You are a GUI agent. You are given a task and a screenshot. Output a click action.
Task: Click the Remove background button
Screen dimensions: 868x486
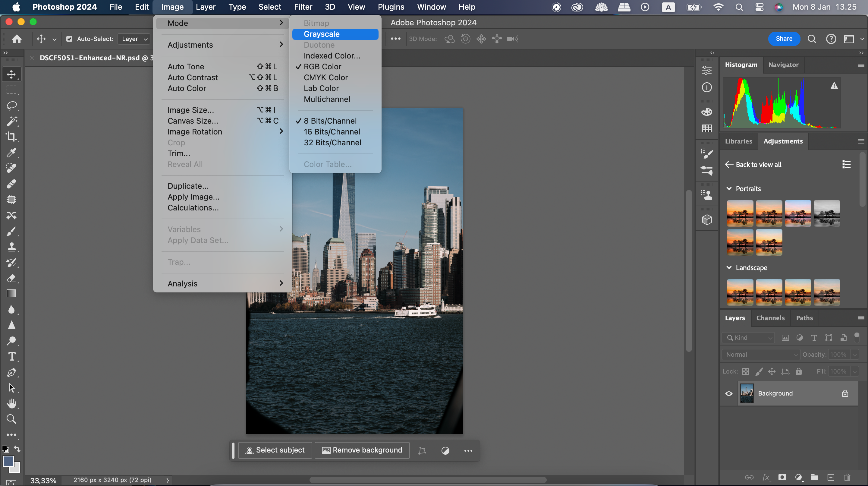[362, 450]
